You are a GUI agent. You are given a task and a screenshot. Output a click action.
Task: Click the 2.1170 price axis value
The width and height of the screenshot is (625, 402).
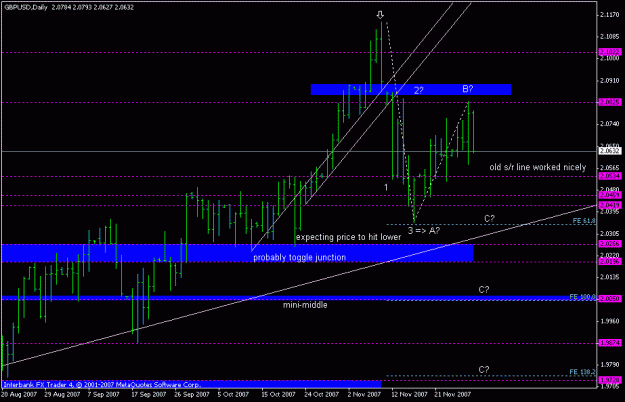coord(610,15)
